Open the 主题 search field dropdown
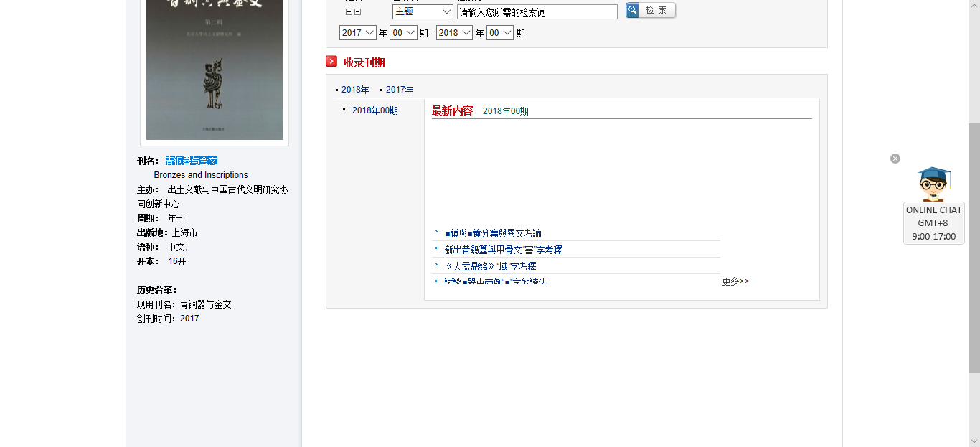Viewport: 980px width, 447px height. pyautogui.click(x=423, y=12)
